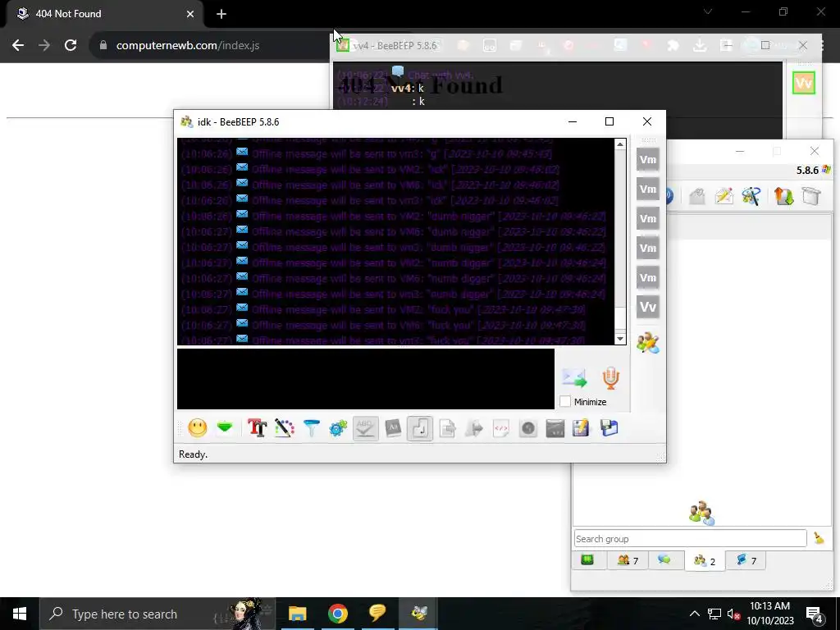This screenshot has width=840, height=630.
Task: Toggle the return-key send option
Action: [420, 428]
